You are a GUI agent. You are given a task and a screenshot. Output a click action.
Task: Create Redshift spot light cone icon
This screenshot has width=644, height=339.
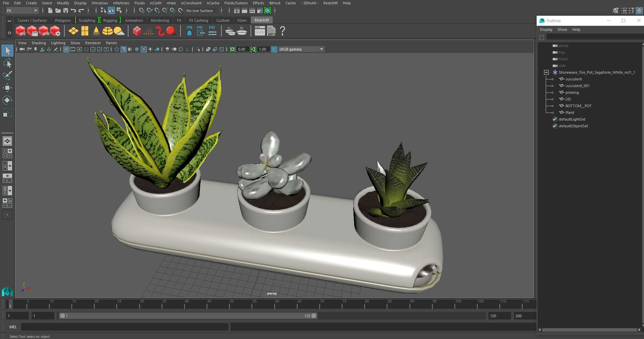(x=96, y=31)
